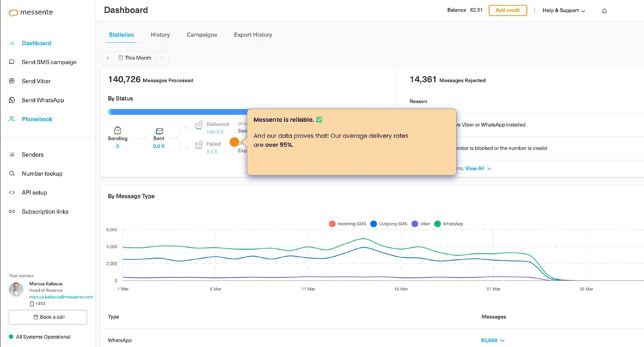Viewport: 644px width, 347px height.
Task: Switch to the History tab
Action: (x=160, y=35)
